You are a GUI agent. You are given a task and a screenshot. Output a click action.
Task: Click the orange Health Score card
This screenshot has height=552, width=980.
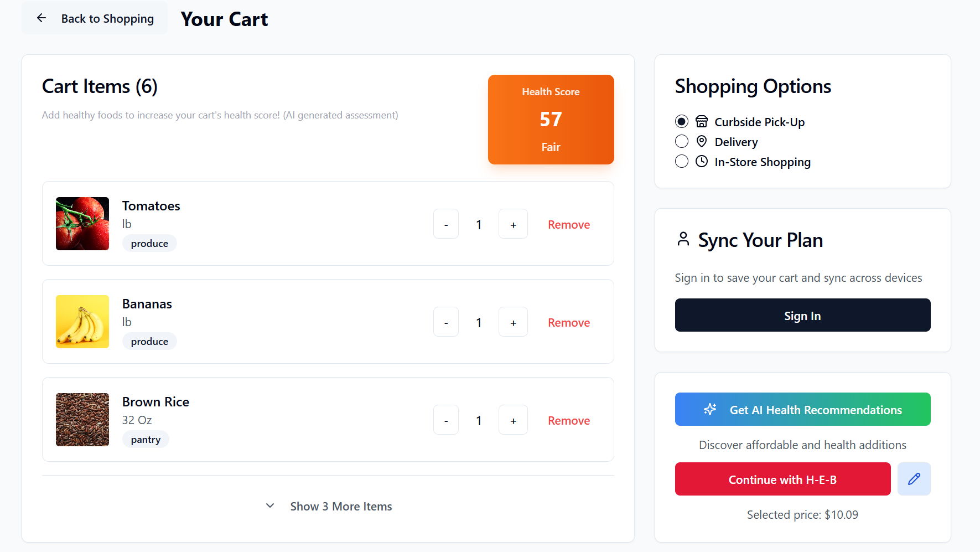coord(551,120)
